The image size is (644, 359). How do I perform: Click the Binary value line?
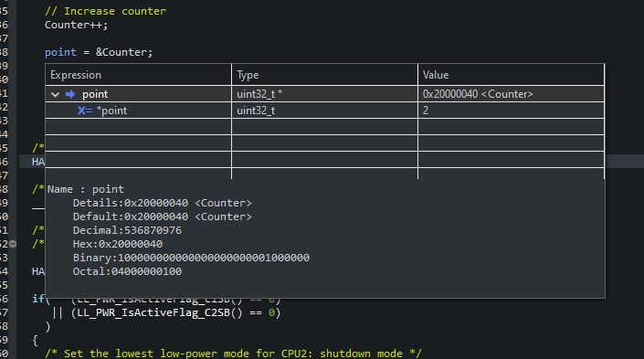pos(192,258)
